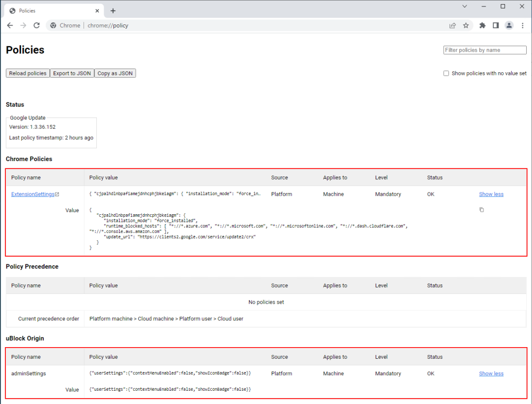
Task: Click the Platform machine precedence order text
Action: pos(166,318)
